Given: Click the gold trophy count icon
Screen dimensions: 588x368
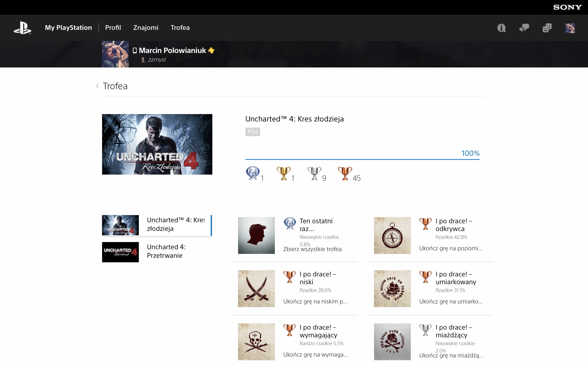Looking at the screenshot, I should pos(284,173).
